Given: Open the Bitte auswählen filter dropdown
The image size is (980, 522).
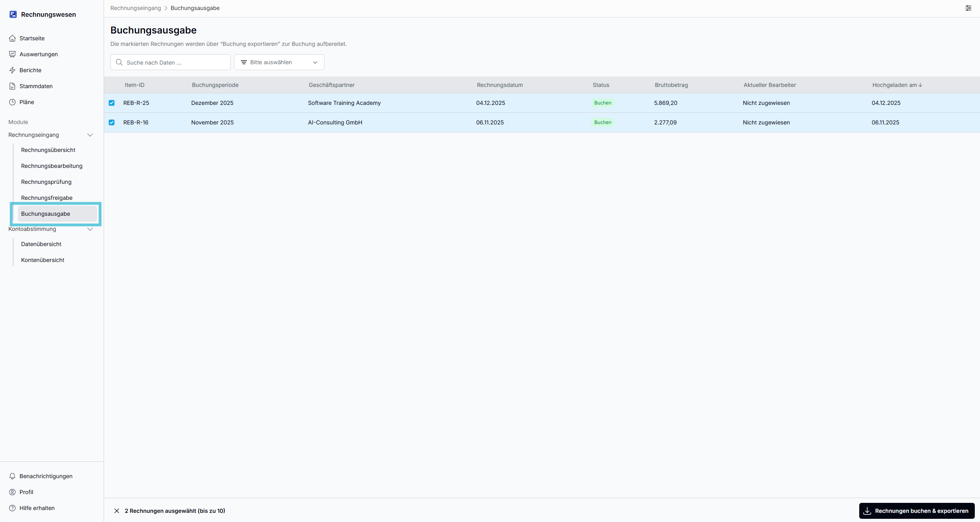Looking at the screenshot, I should [x=279, y=62].
